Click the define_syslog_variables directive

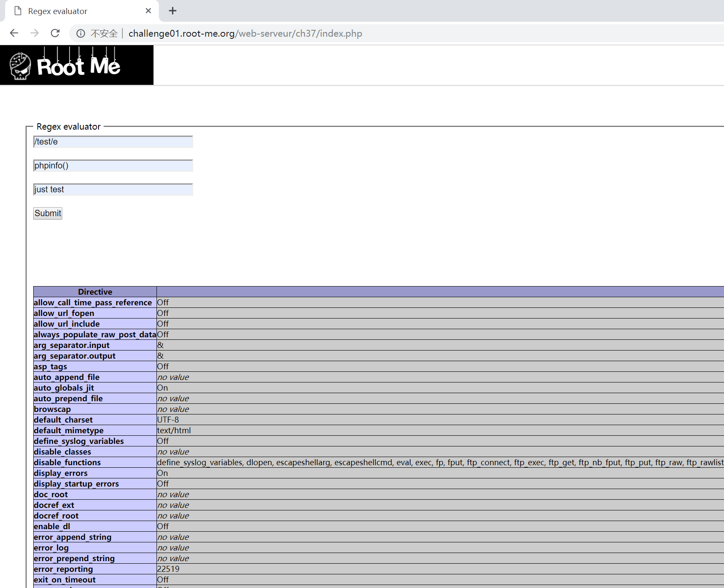click(x=79, y=441)
